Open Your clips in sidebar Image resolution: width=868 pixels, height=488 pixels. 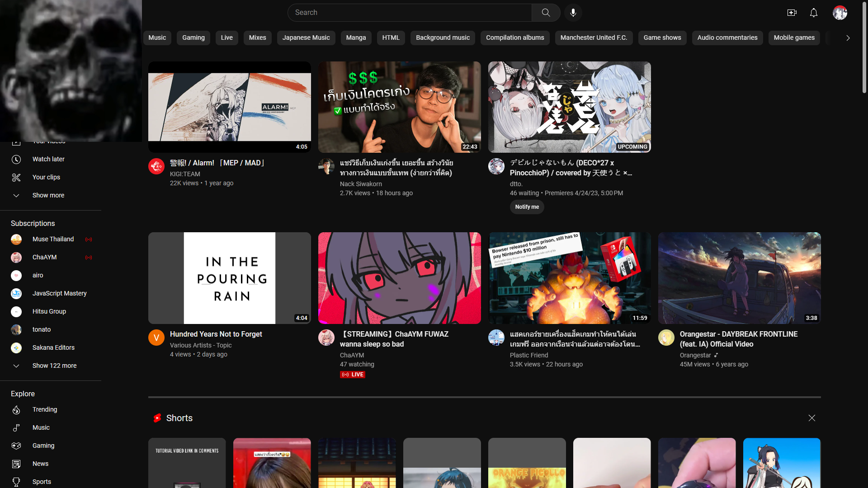click(46, 177)
